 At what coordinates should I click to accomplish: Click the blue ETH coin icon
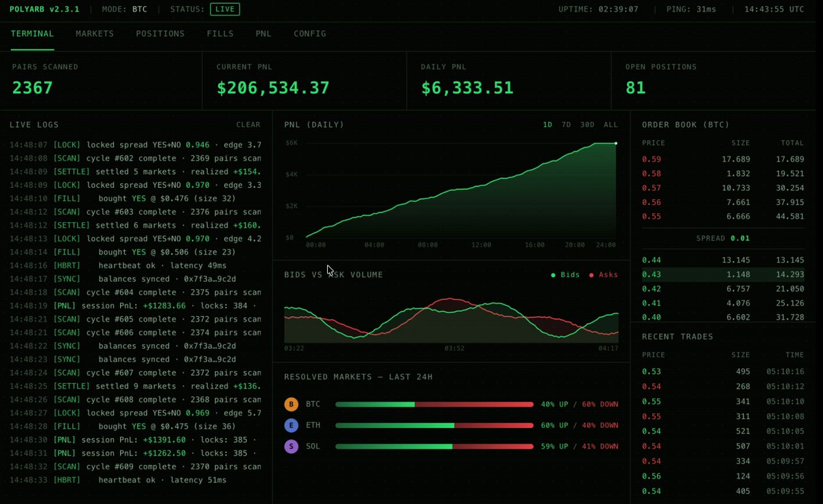pos(291,426)
